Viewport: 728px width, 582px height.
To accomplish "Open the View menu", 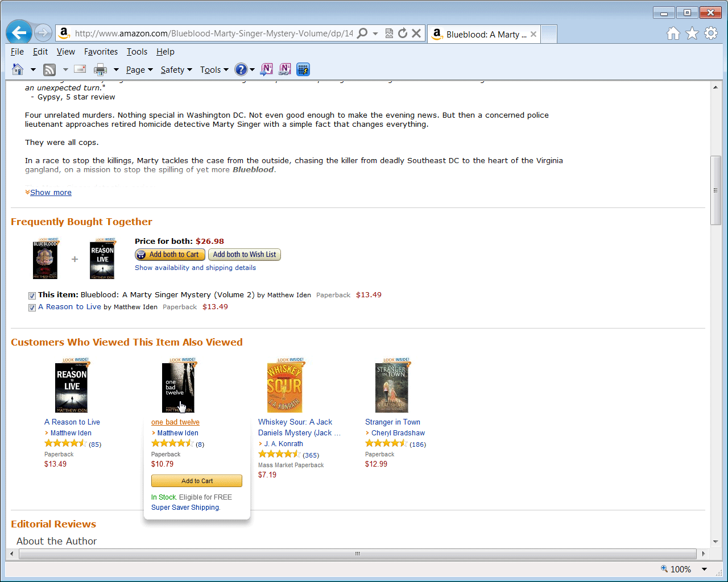I will pyautogui.click(x=65, y=51).
